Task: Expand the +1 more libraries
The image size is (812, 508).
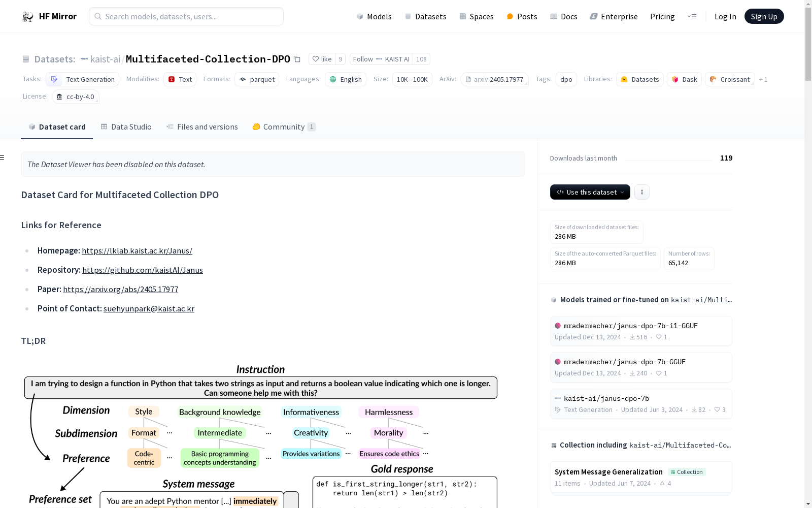Action: click(x=763, y=80)
